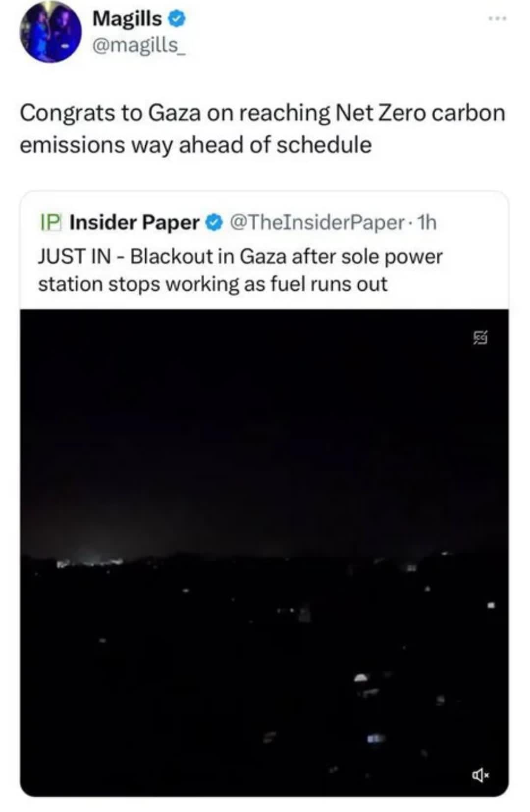Open the @TheInsiderPaper handle
Image resolution: width=530 pixels, height=812 pixels.
point(317,222)
